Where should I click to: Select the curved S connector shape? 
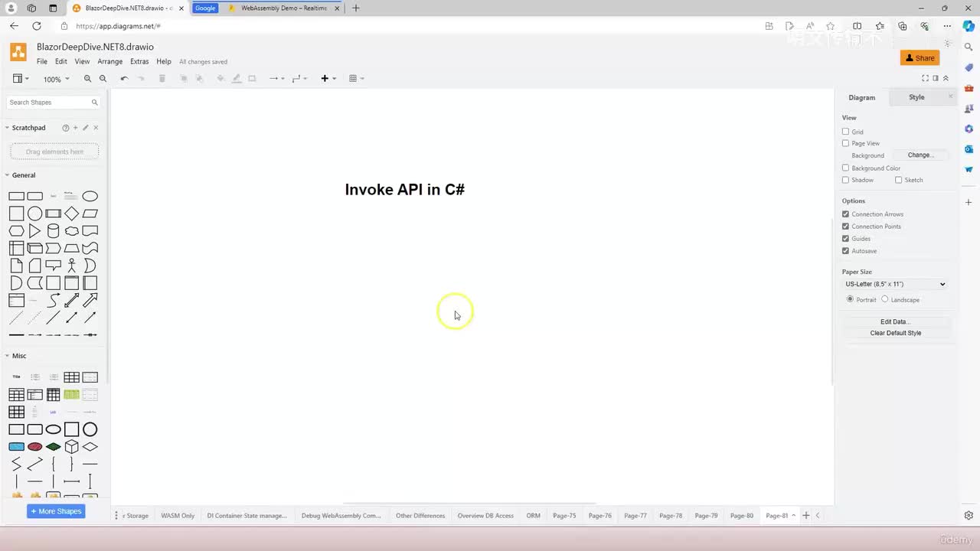pos(53,300)
